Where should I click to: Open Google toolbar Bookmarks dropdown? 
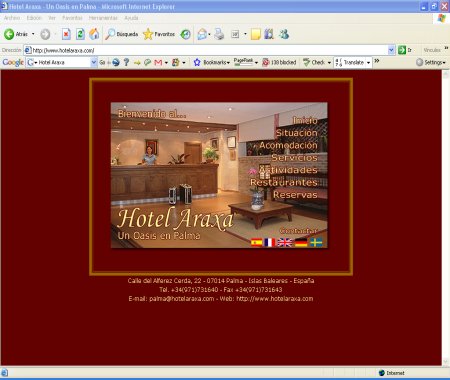tap(212, 62)
